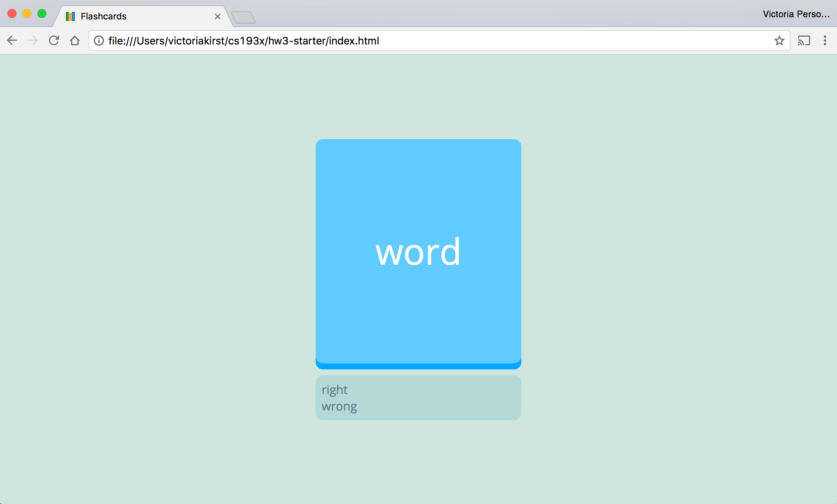Open Chromecast options via cast icon
837x504 pixels.
[804, 40]
